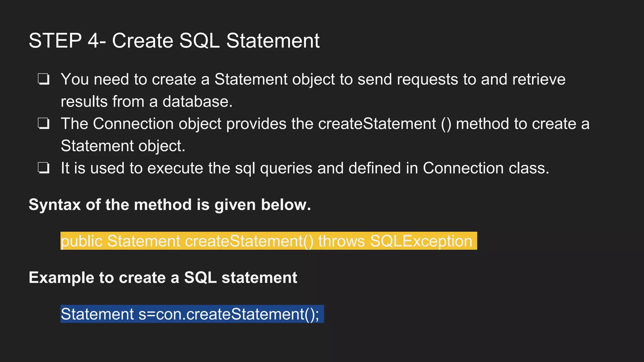
Task: Click the word "Statement" in the blue highlighted line
Action: click(x=97, y=314)
